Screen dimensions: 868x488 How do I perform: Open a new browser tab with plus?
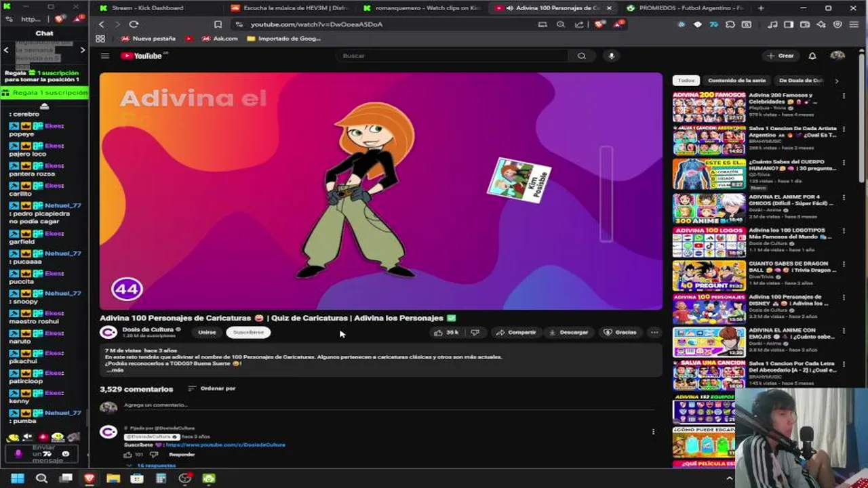(x=761, y=8)
